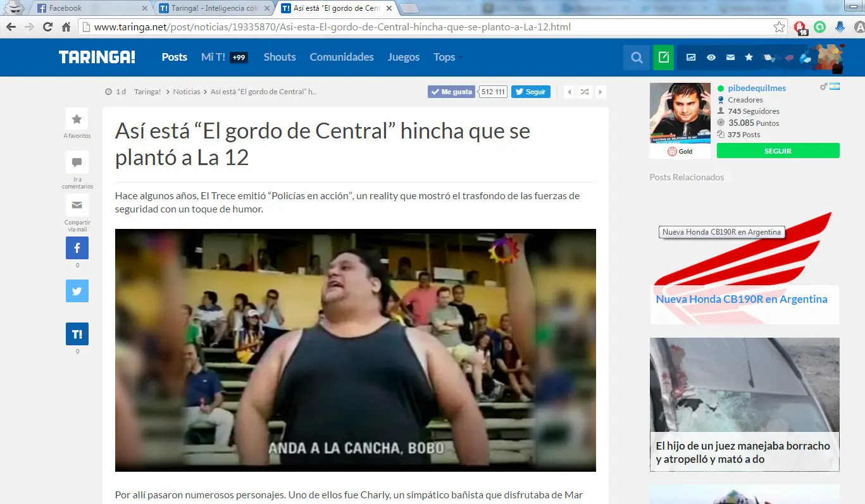Click the Creadores rank label

point(745,100)
